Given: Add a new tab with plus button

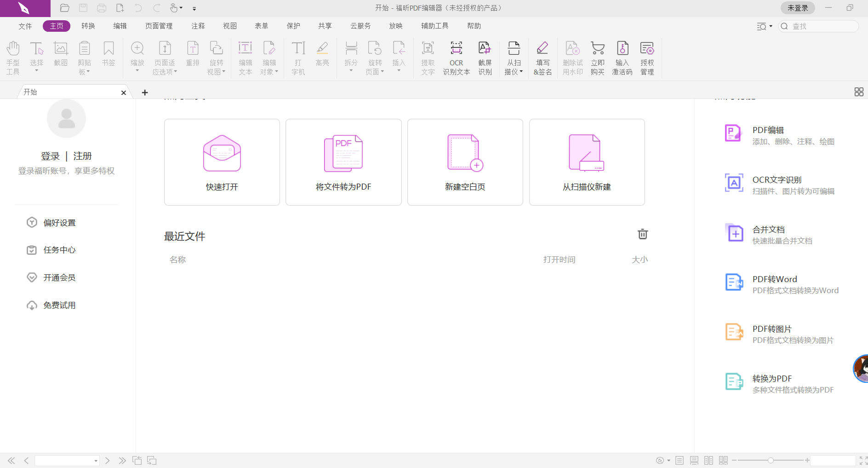Looking at the screenshot, I should pos(145,92).
